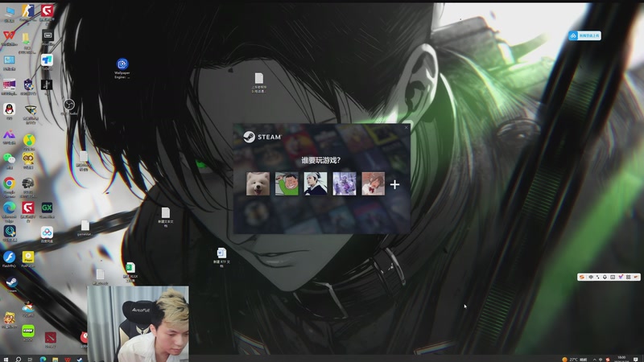Click the blue cloud upload floating widget

584,35
